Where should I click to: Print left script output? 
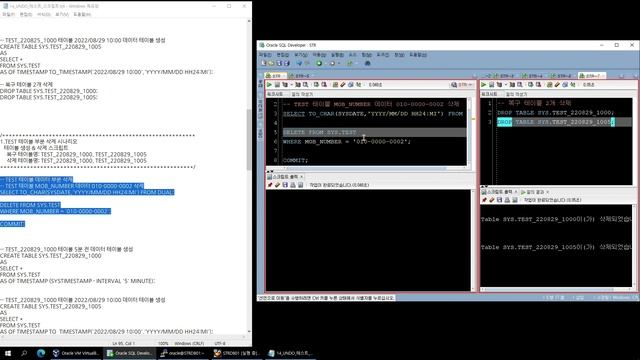click(x=293, y=185)
